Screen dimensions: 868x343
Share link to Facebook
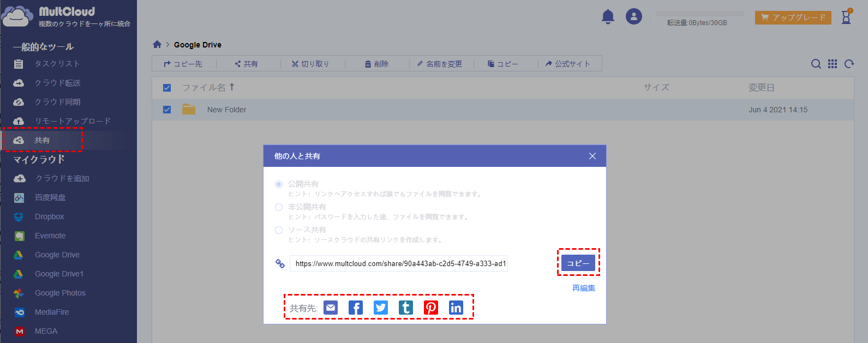click(x=355, y=308)
